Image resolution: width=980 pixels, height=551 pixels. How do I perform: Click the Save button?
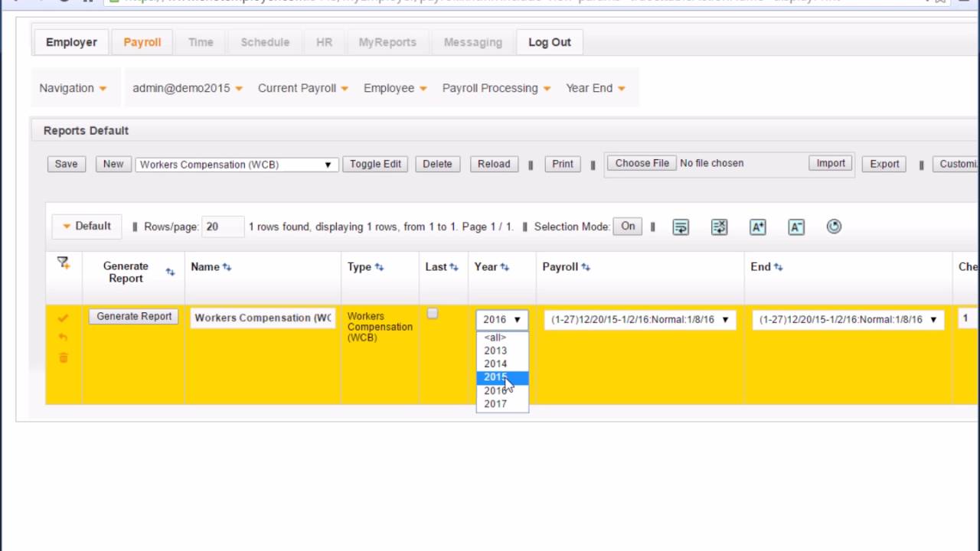click(x=66, y=164)
